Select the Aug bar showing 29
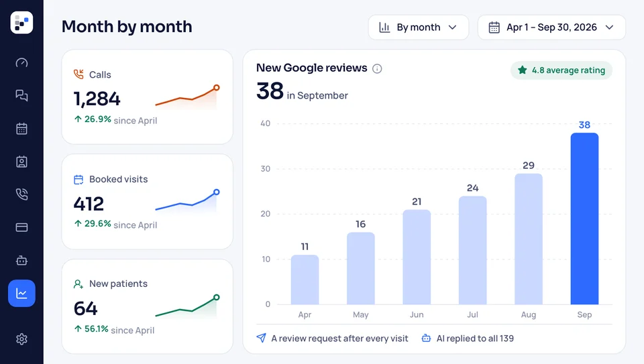644x364 pixels. (x=529, y=239)
